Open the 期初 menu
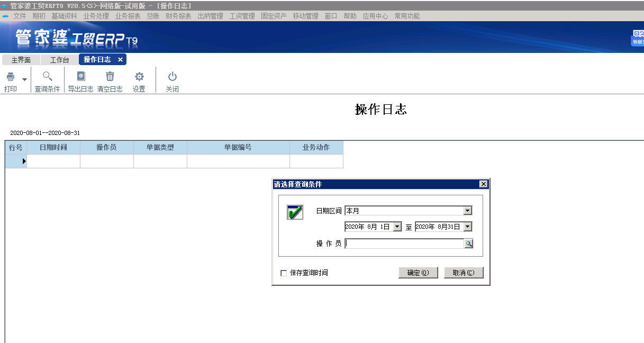The width and height of the screenshot is (644, 343). pyautogui.click(x=39, y=16)
